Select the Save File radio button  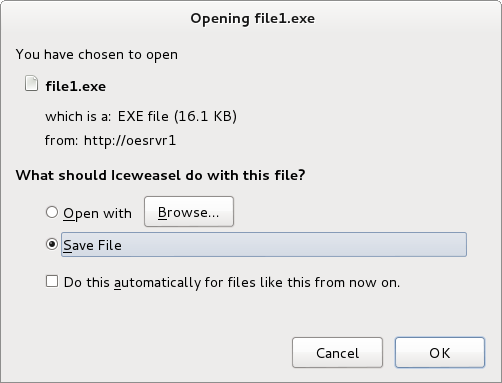click(x=52, y=244)
